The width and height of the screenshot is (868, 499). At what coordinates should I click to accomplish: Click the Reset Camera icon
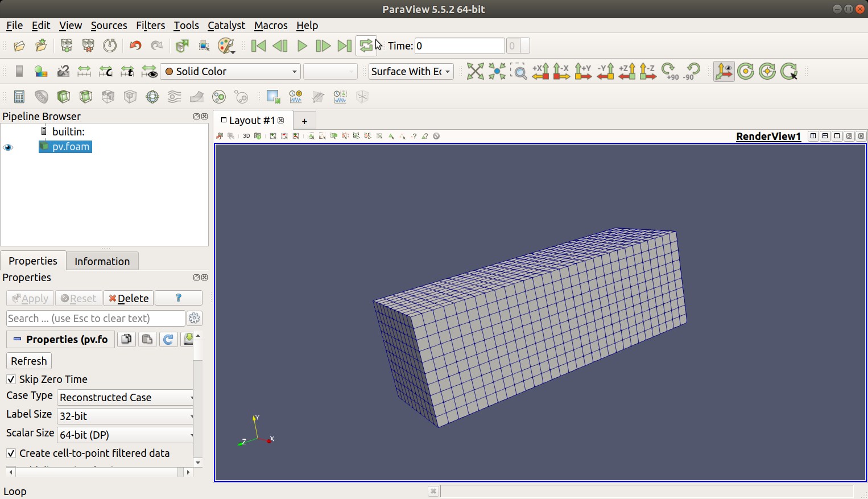pos(475,71)
